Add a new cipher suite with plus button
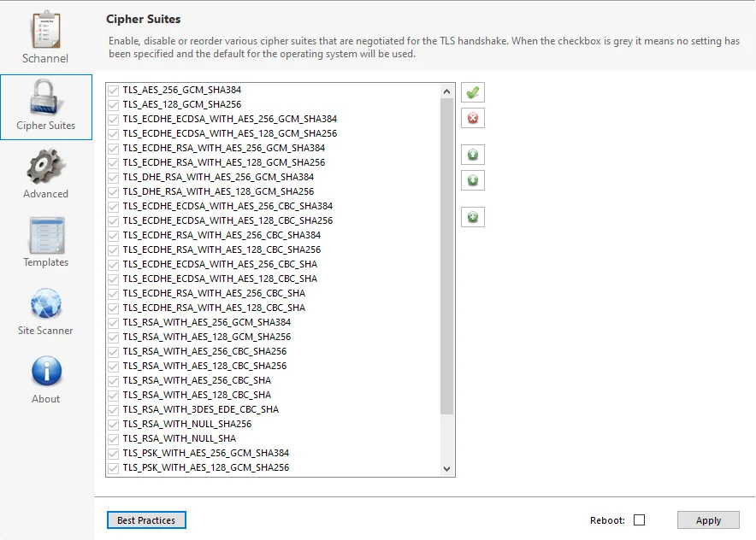 [472, 217]
